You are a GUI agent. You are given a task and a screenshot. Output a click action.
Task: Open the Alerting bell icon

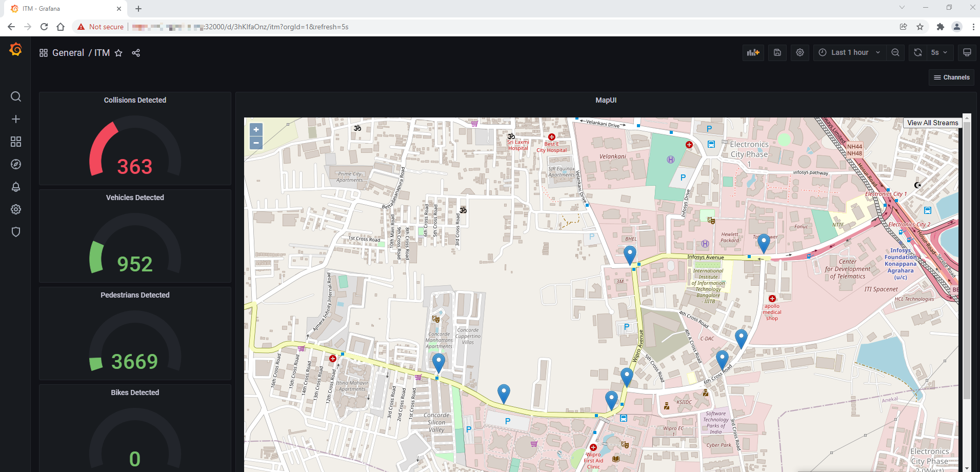(x=16, y=187)
